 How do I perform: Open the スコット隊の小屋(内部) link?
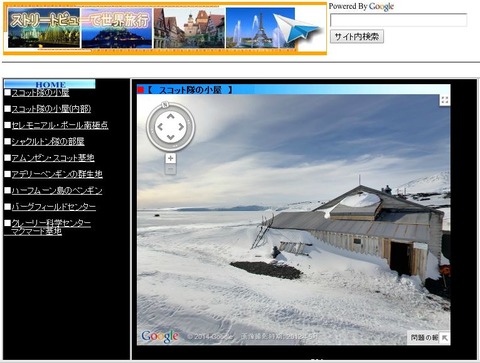point(51,109)
